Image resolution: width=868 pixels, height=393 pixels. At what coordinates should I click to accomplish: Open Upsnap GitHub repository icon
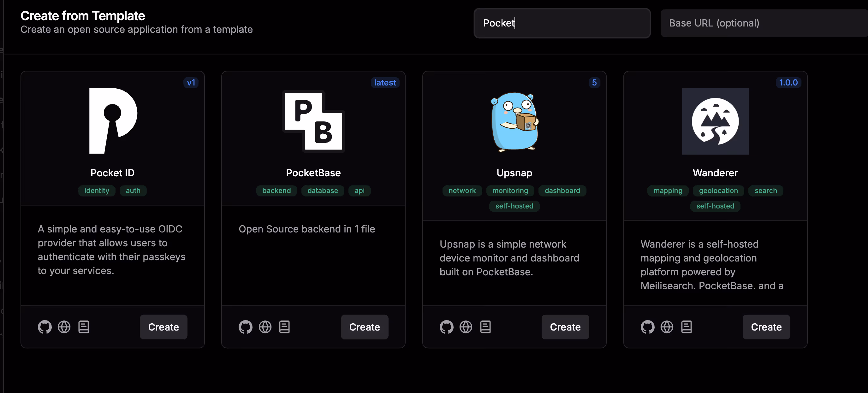pos(446,327)
